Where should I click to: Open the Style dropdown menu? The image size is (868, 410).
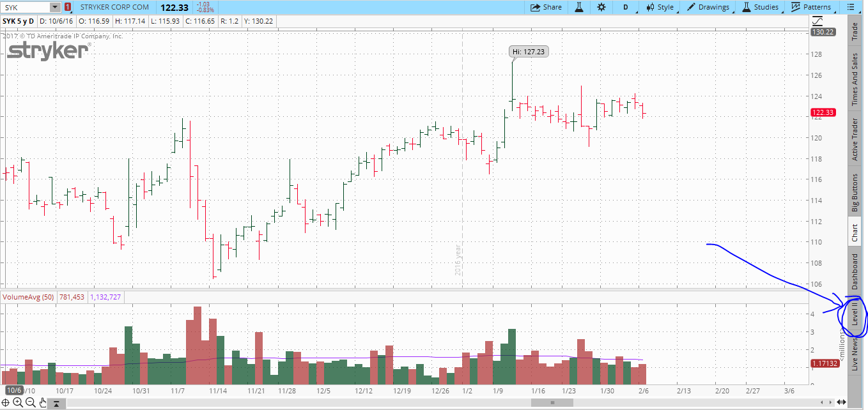pyautogui.click(x=660, y=7)
